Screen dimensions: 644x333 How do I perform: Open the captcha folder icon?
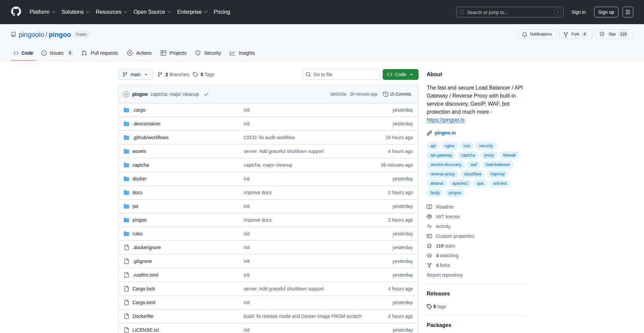[126, 165]
